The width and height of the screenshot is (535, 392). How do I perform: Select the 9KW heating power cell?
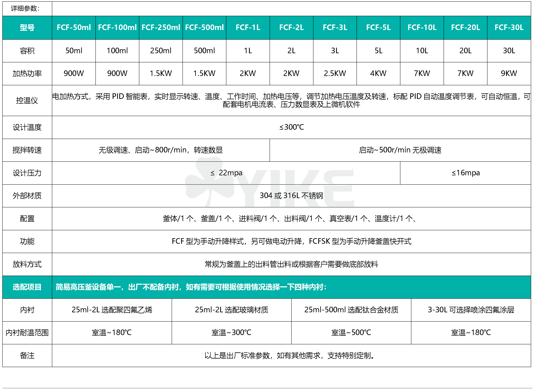pos(509,73)
